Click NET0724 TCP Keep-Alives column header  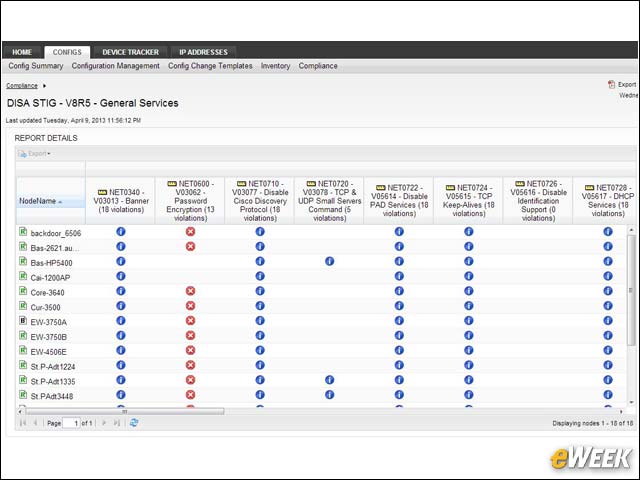[469, 201]
